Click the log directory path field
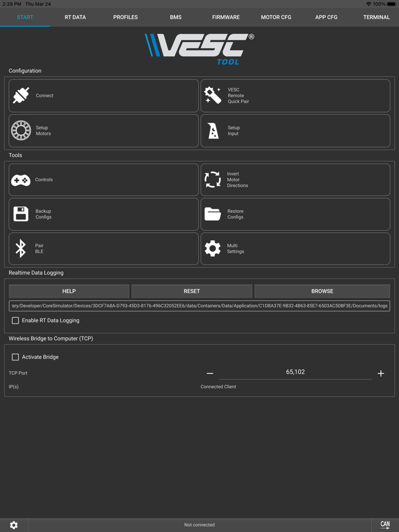 click(x=199, y=306)
